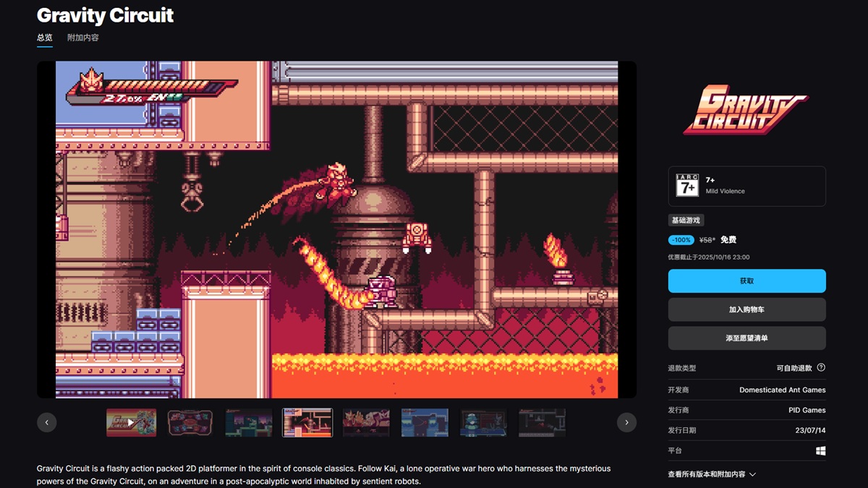Click the next screenshot arrow in carousel
868x488 pixels.
pyautogui.click(x=626, y=422)
